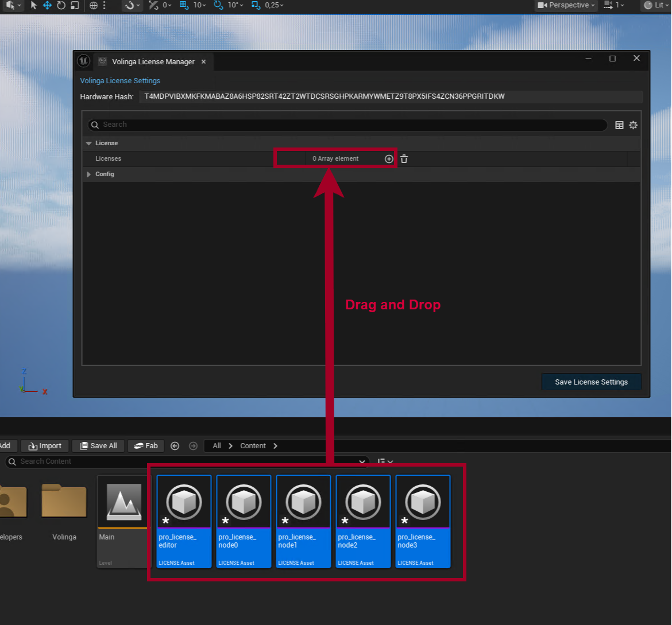Expand the Config category
This screenshot has height=625, width=672.
point(89,174)
